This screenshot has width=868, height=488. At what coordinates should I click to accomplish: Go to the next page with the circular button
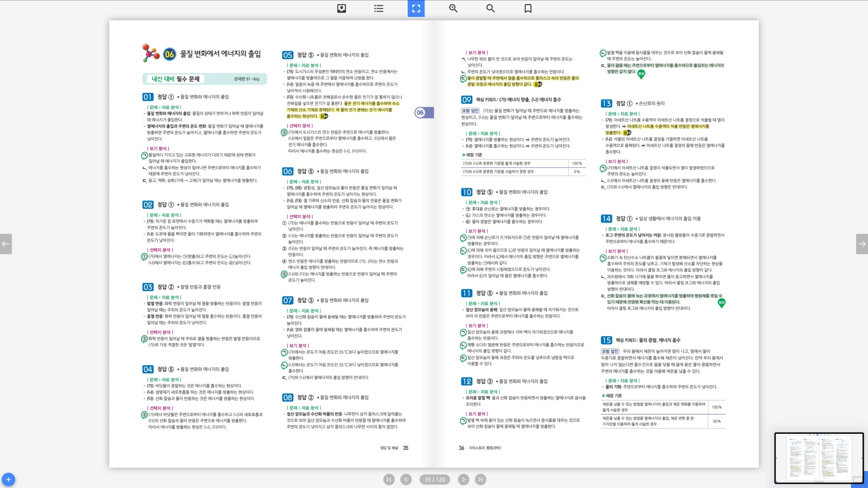(x=464, y=479)
